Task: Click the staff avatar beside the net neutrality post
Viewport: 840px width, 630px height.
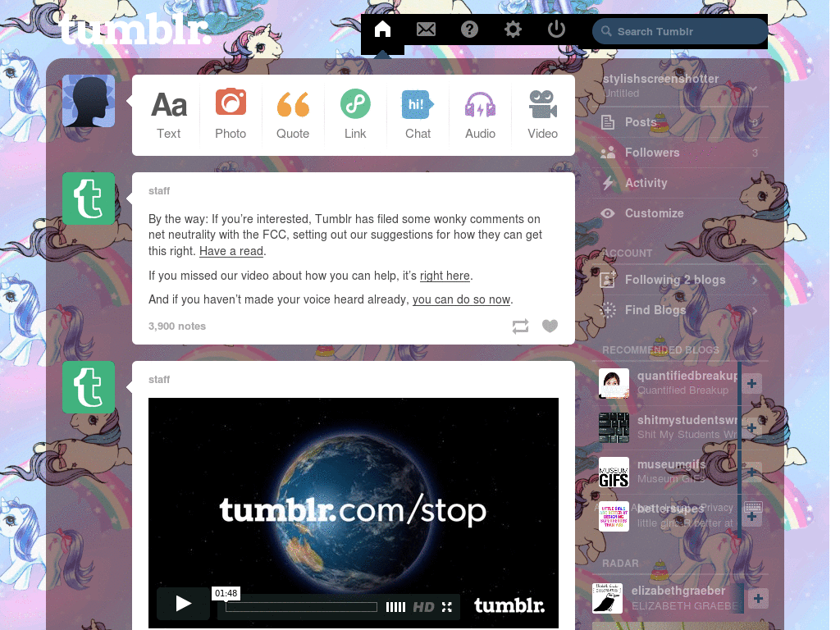Action: (89, 199)
